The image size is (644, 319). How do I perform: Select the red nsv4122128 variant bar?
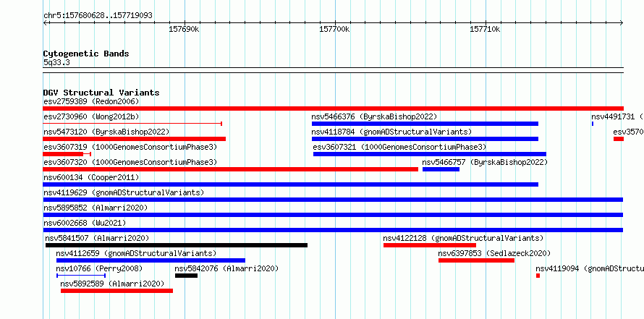pos(430,245)
